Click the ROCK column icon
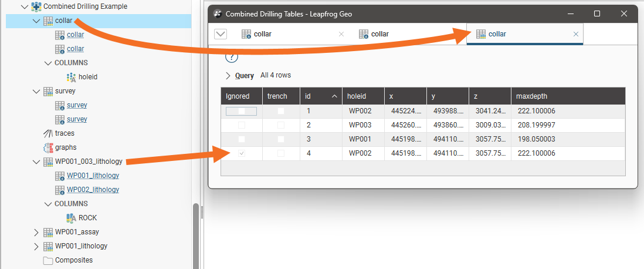This screenshot has width=644, height=269. pyautogui.click(x=72, y=218)
